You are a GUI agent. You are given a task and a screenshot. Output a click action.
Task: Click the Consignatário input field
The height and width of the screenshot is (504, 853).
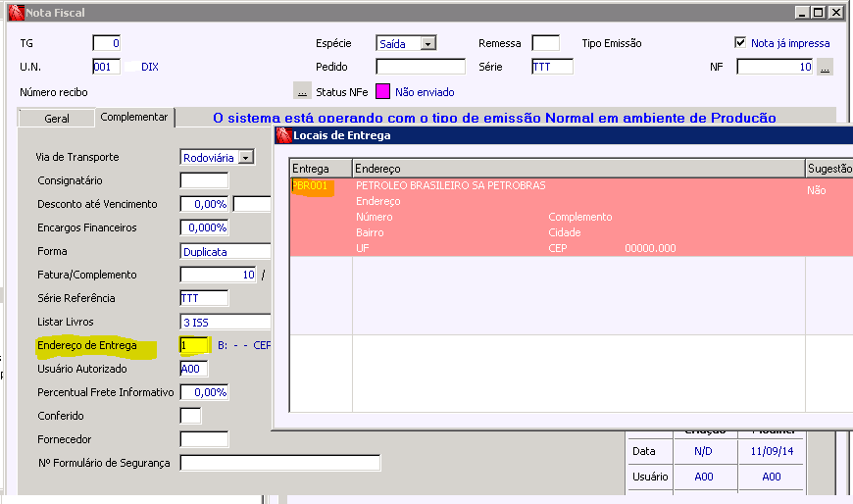pos(205,180)
